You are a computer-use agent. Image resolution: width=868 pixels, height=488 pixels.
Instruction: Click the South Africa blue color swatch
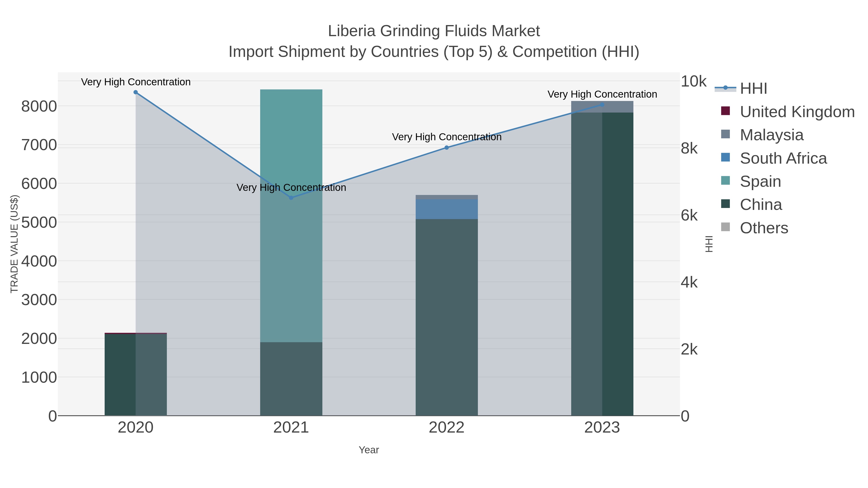click(x=726, y=157)
